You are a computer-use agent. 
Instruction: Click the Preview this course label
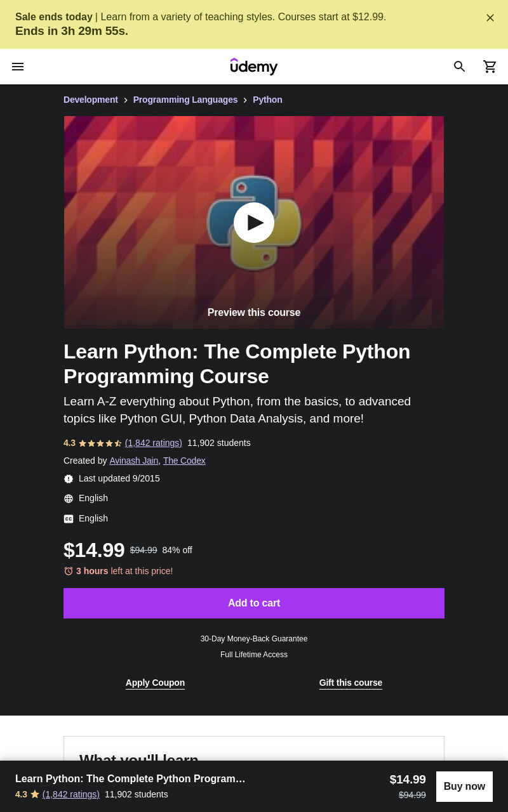[254, 313]
